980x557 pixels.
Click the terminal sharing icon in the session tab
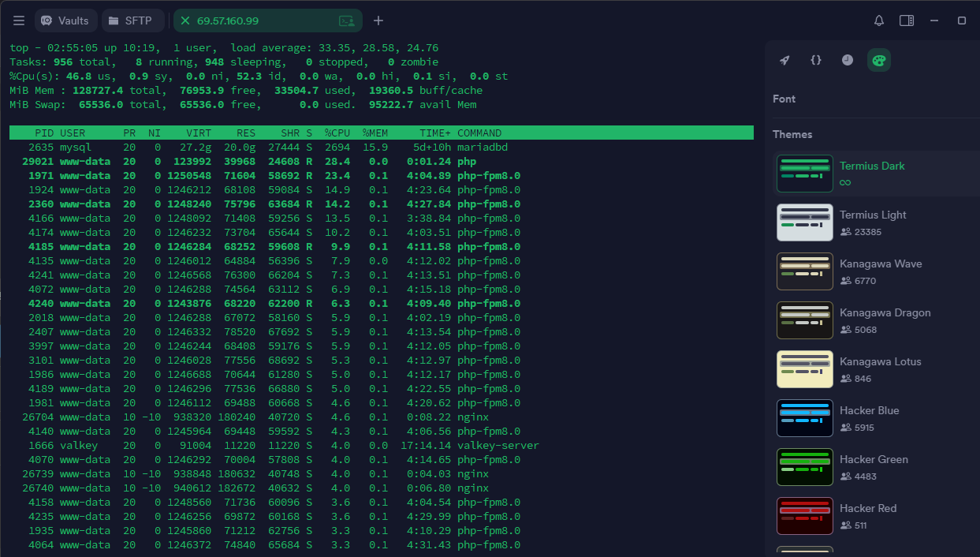[346, 21]
